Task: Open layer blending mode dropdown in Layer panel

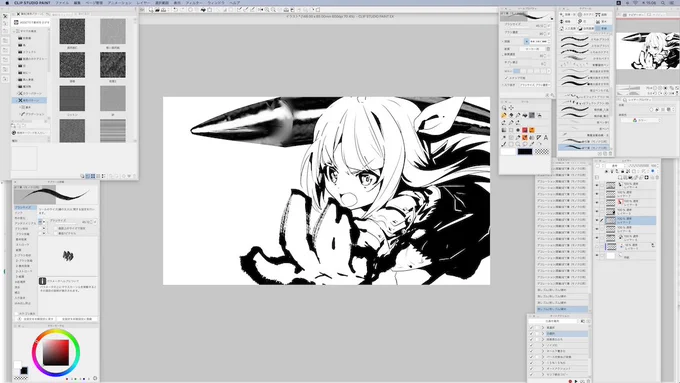Action: [615, 166]
